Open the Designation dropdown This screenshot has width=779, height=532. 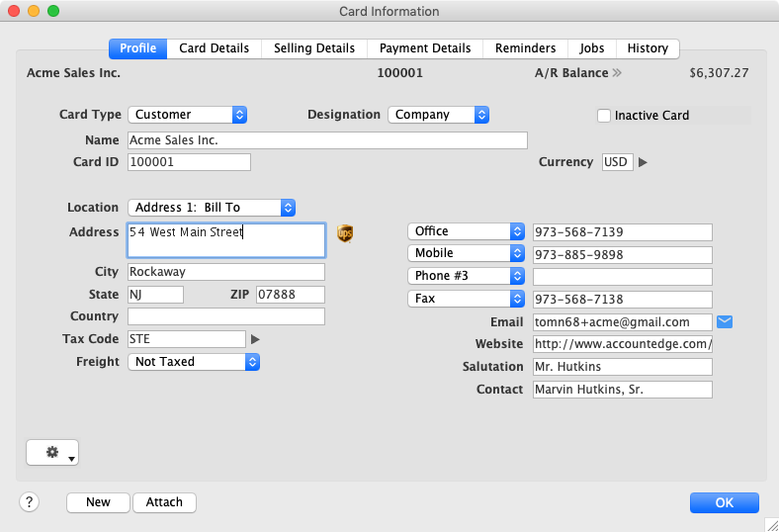point(439,115)
